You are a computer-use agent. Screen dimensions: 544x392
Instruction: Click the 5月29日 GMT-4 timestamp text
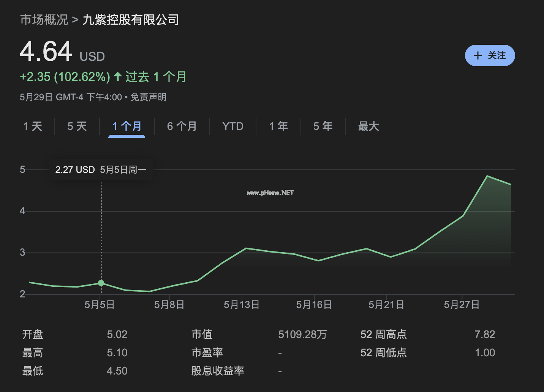[x=71, y=97]
